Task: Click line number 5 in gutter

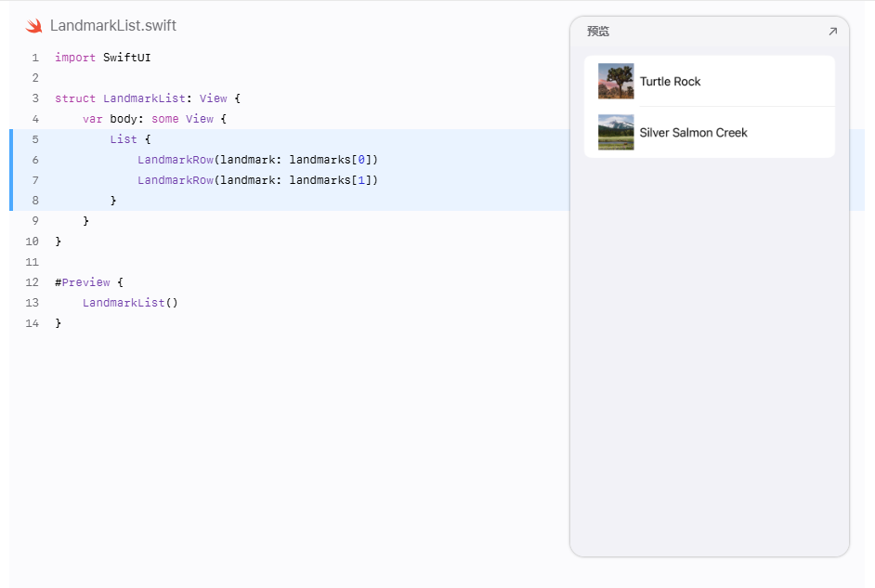Action: click(35, 139)
